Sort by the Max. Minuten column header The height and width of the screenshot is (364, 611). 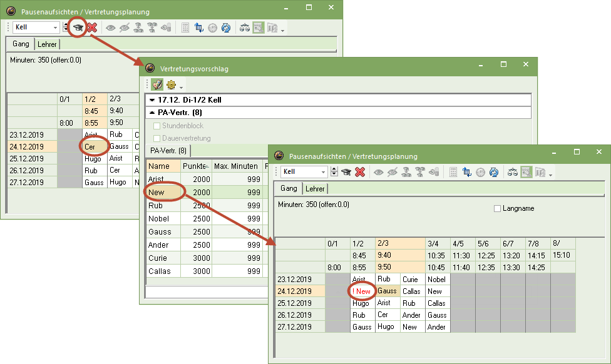237,166
